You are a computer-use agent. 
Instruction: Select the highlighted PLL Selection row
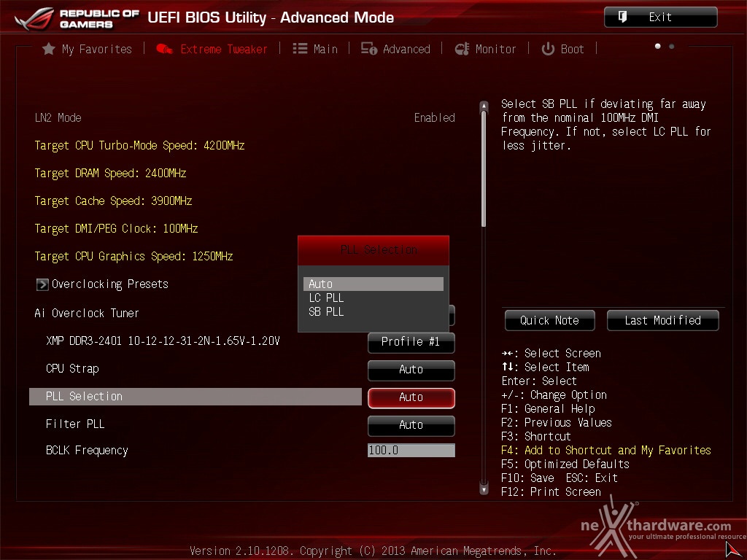tap(196, 397)
